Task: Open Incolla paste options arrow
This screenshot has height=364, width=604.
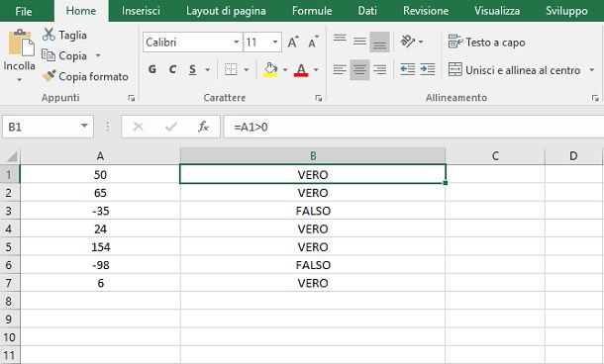Action: point(19,80)
